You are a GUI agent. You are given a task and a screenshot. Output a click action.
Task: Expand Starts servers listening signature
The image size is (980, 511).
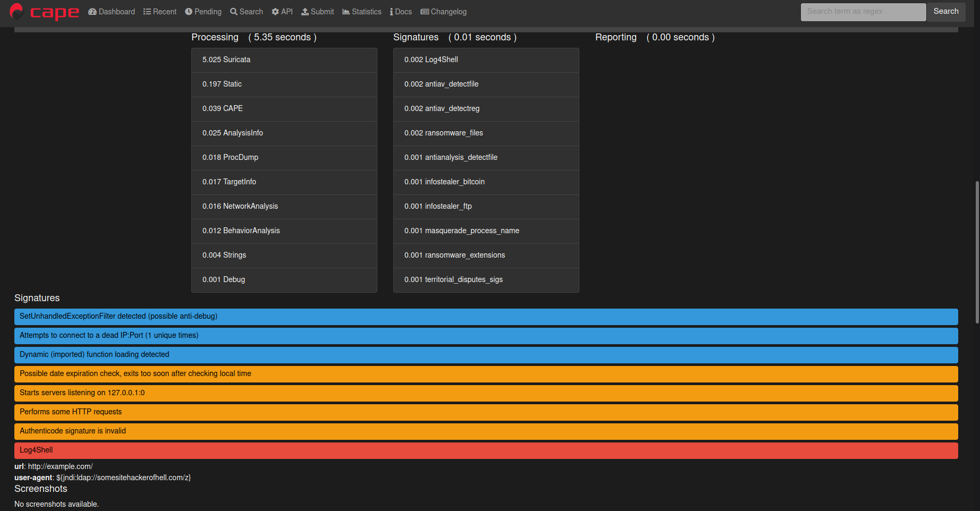[x=486, y=393]
